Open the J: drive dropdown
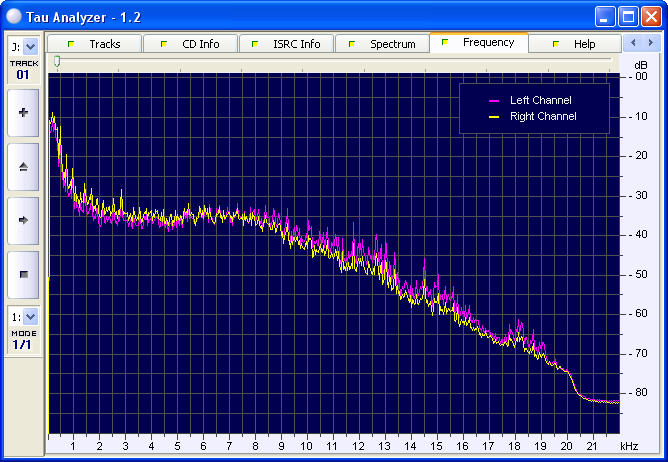The image size is (668, 462). [30, 46]
